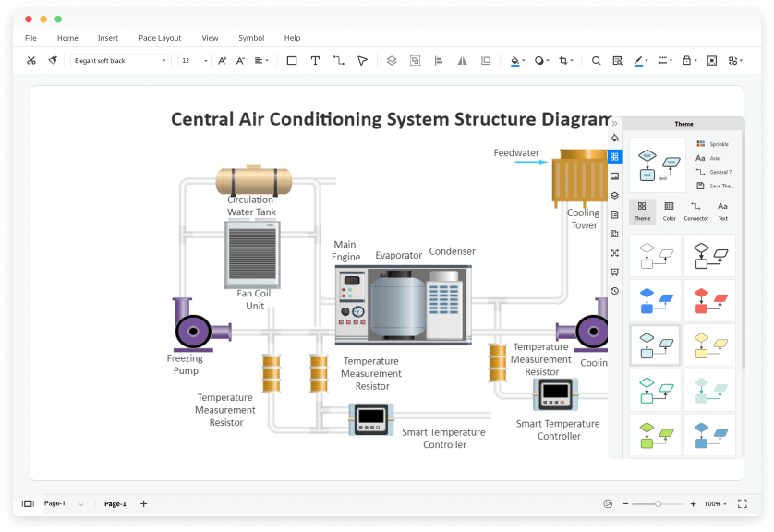This screenshot has height=532, width=774.
Task: Open the line style dashes dropdown
Action: 665,61
